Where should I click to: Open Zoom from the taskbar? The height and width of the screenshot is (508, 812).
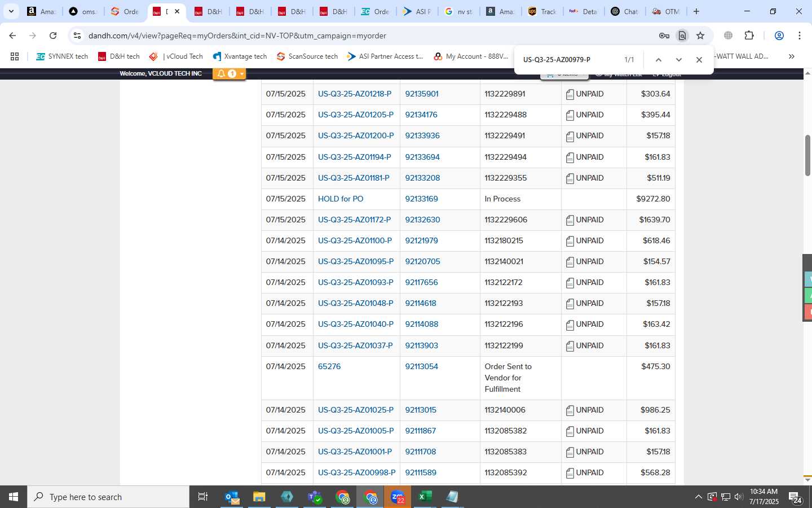click(x=398, y=497)
